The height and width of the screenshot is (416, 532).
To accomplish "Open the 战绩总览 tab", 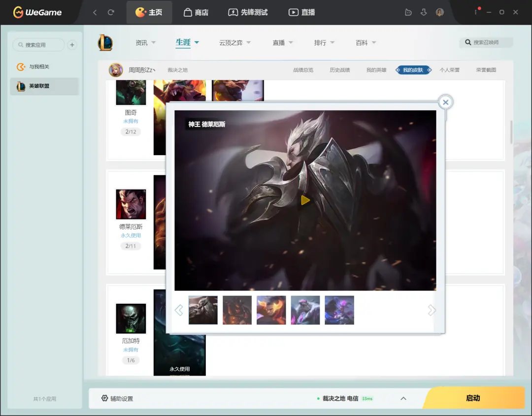I will [x=303, y=70].
